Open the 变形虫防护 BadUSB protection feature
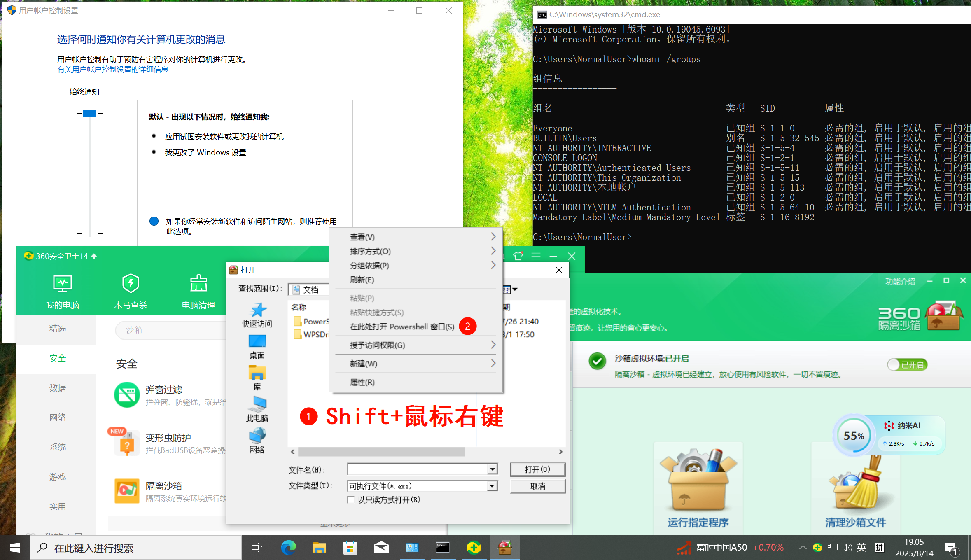 168,438
